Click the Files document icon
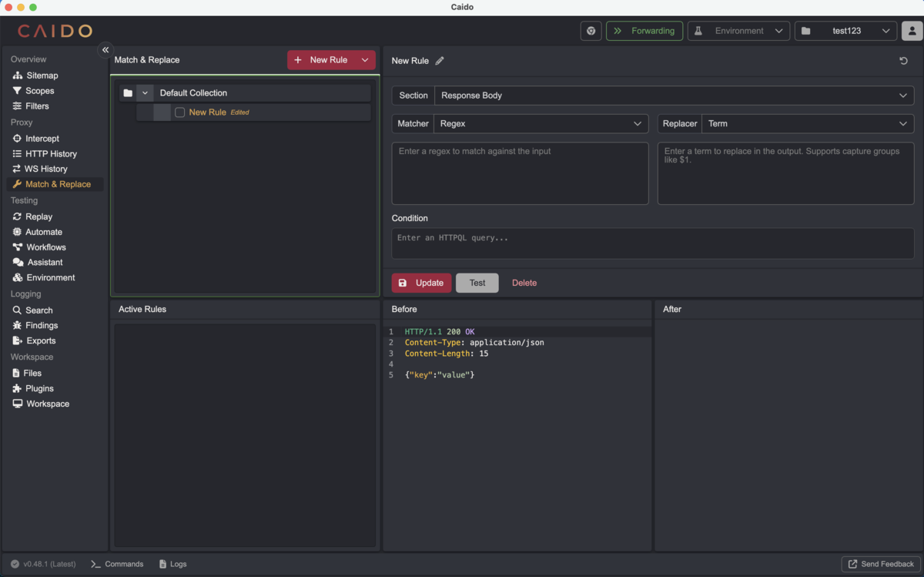Image resolution: width=924 pixels, height=577 pixels. [x=17, y=373]
